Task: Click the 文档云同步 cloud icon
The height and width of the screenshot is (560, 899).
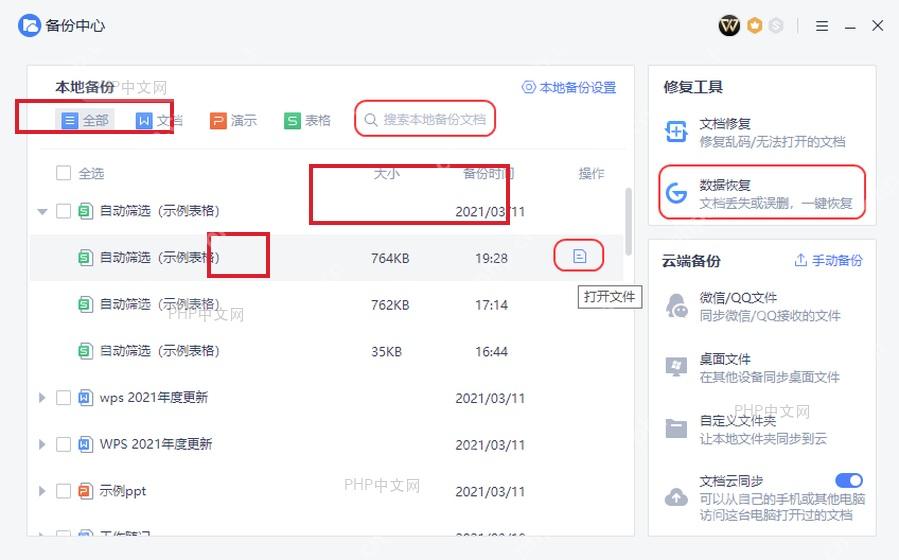Action: click(676, 497)
